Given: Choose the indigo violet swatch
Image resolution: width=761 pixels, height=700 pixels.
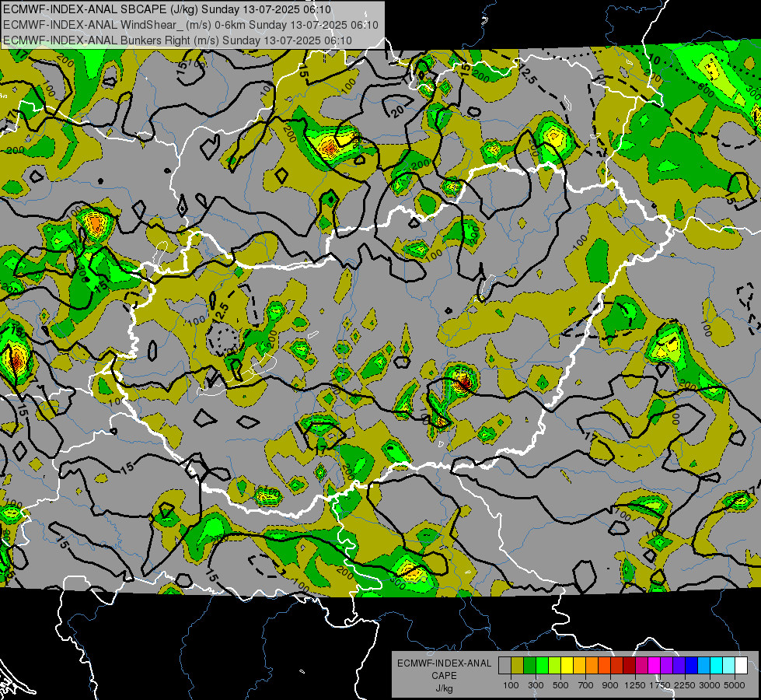Looking at the screenshot, I should click(x=679, y=666).
